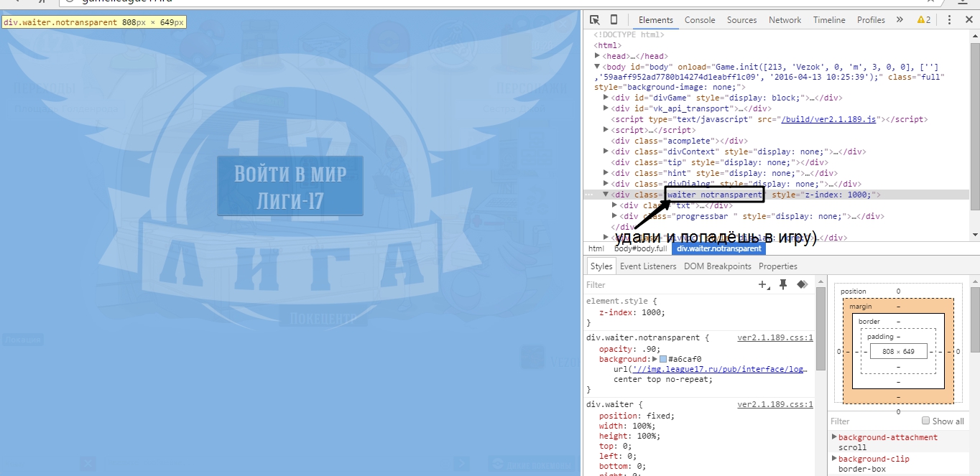Collapse the body element node

coord(597,66)
